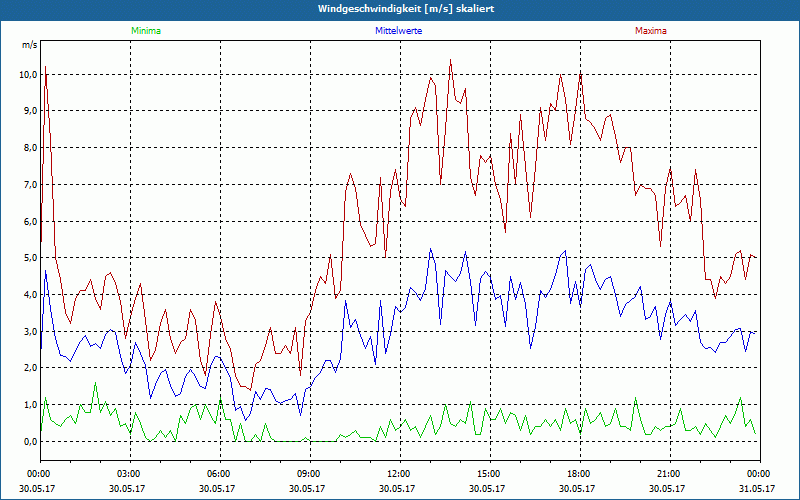This screenshot has width=800, height=500.
Task: Click the 0,0 y-axis value
Action: [x=30, y=442]
